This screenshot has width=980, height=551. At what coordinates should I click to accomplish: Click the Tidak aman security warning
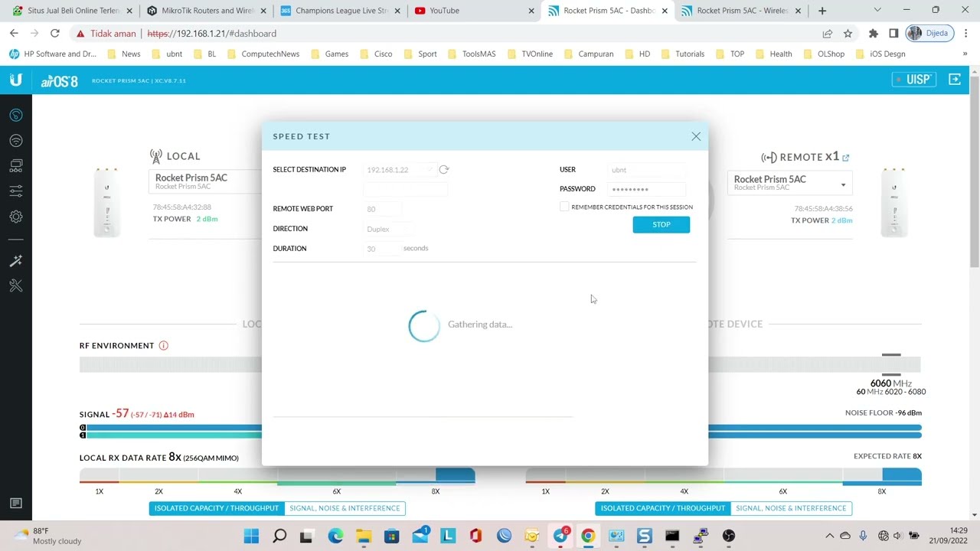[106, 34]
